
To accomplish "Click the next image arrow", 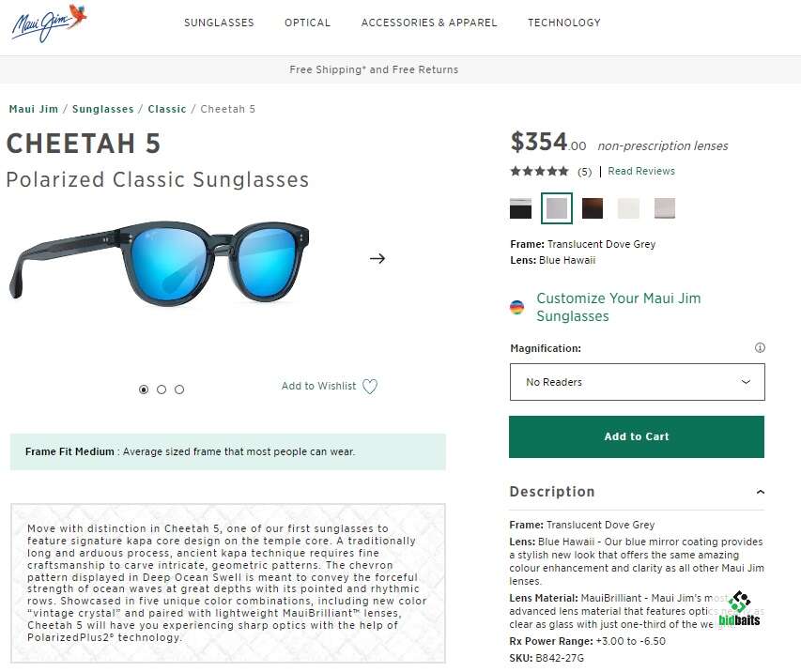I will click(x=377, y=258).
